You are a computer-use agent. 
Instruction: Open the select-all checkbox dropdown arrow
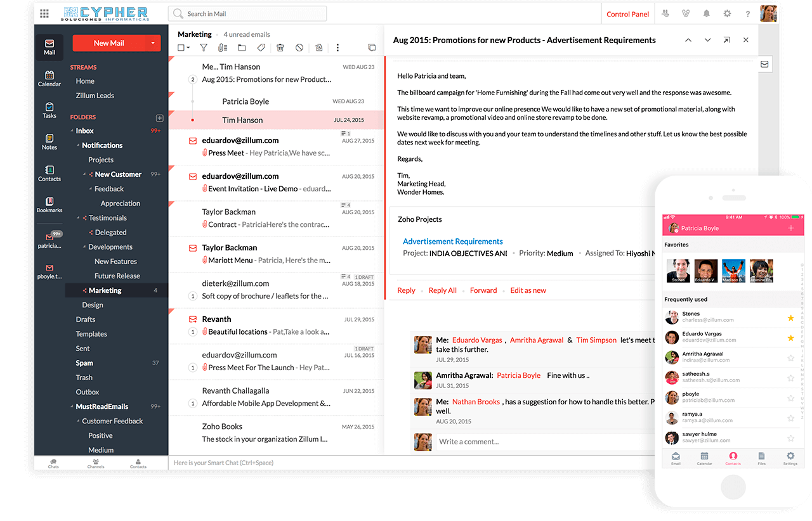188,48
